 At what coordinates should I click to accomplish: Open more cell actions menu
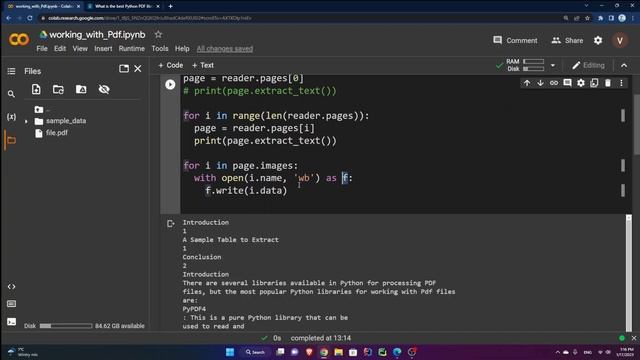[621, 83]
